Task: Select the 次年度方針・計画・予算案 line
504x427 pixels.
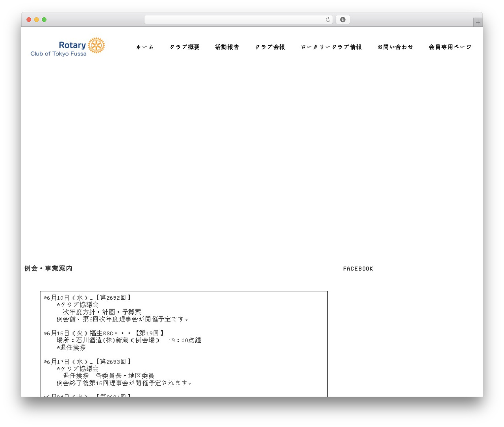Action: pos(102,312)
